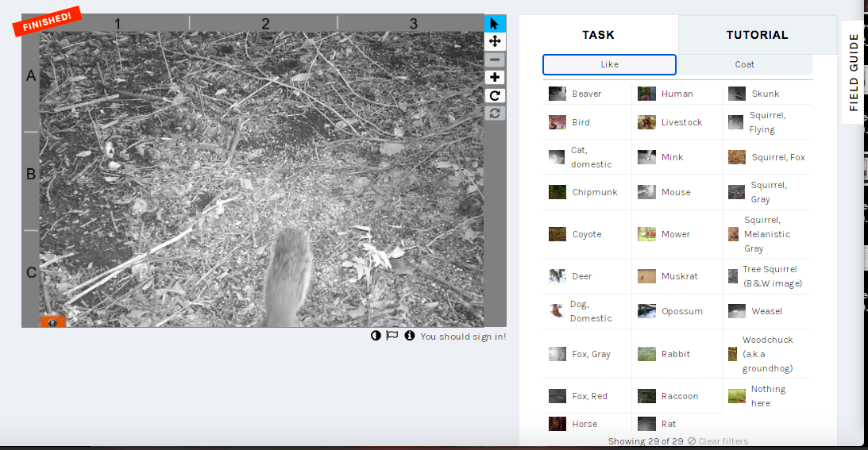Show image info details
The height and width of the screenshot is (450, 868).
(410, 336)
